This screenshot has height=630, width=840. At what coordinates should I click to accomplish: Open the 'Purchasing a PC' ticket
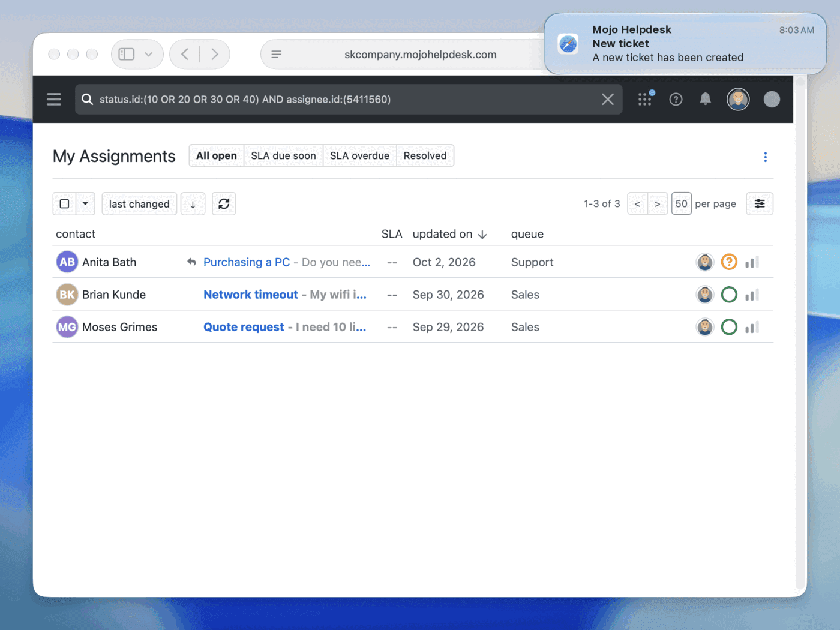[x=247, y=262]
